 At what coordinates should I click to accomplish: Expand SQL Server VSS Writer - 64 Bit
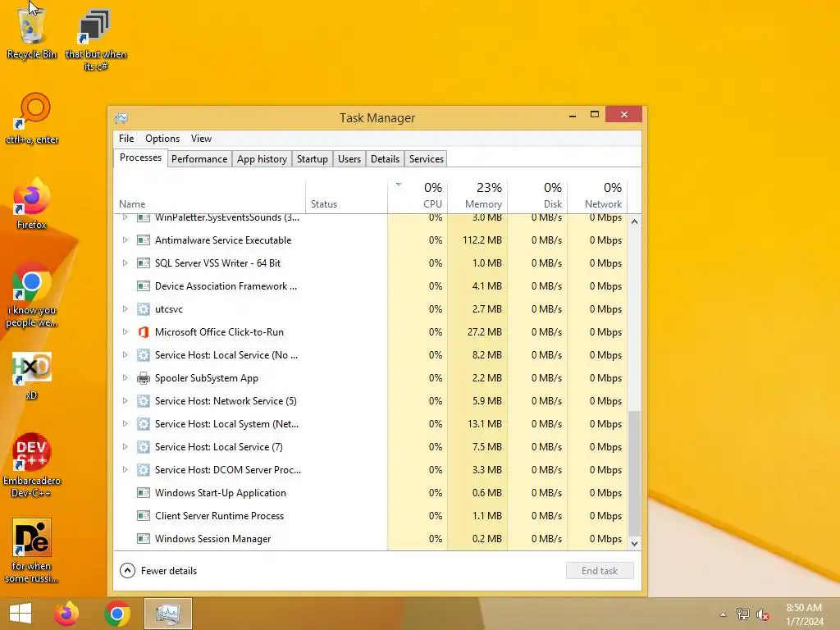[125, 263]
